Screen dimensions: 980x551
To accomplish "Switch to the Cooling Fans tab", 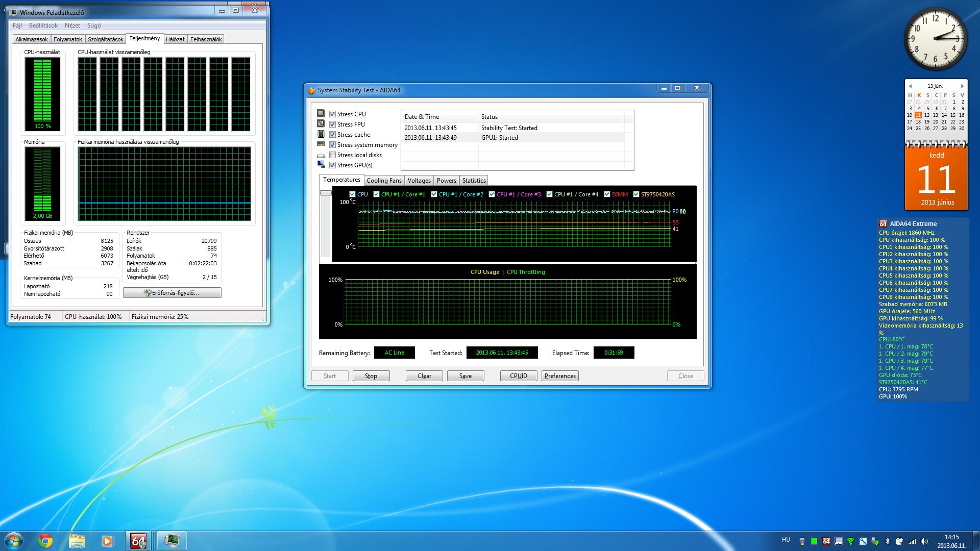I will pyautogui.click(x=384, y=181).
